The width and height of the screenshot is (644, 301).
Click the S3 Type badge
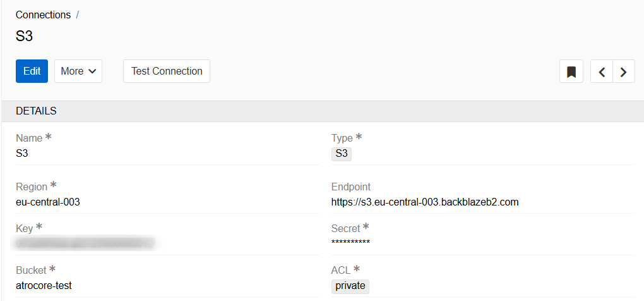[x=342, y=153]
